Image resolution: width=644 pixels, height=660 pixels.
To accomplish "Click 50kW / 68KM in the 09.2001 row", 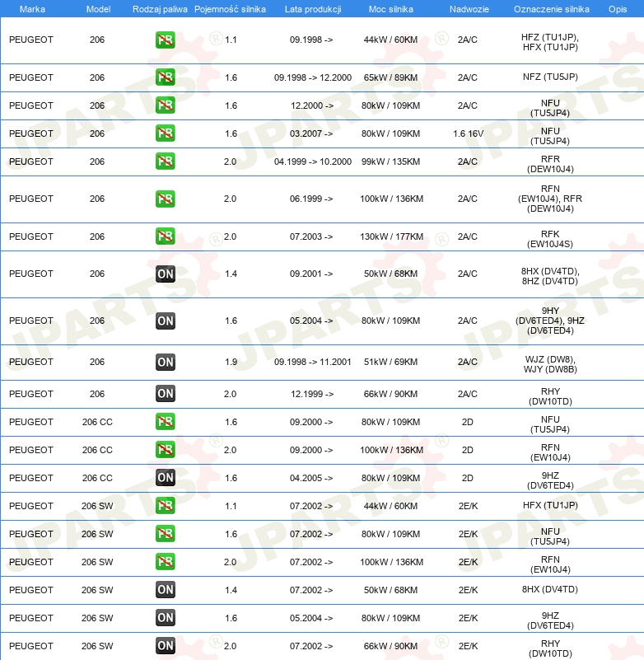I will 391,274.
